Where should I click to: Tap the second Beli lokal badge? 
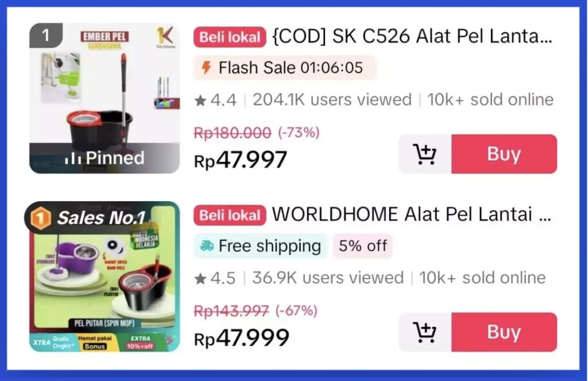point(230,215)
